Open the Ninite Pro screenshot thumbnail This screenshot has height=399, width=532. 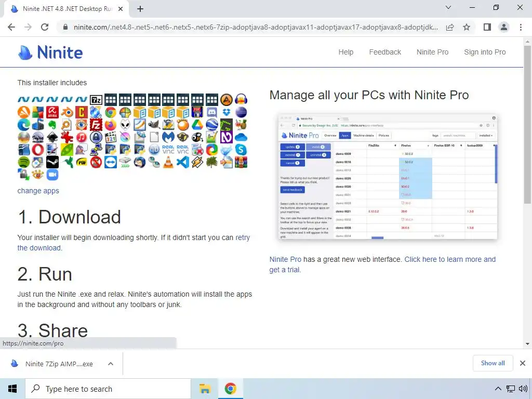click(388, 177)
